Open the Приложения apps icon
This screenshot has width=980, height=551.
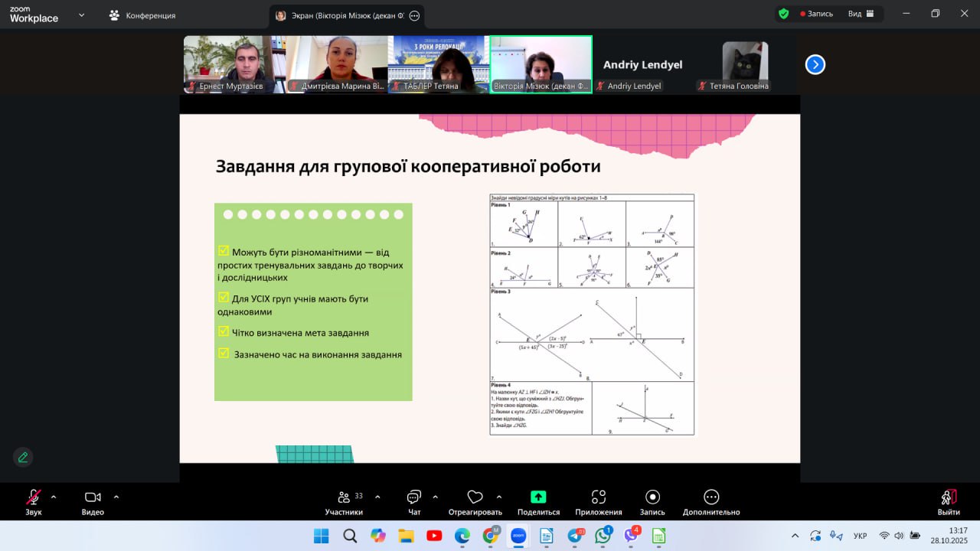(599, 497)
